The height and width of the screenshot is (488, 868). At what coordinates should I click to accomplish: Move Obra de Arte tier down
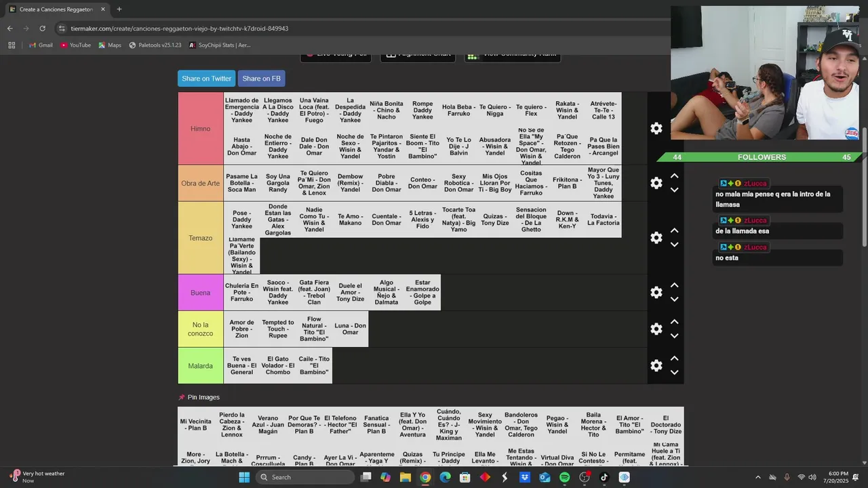(x=674, y=190)
